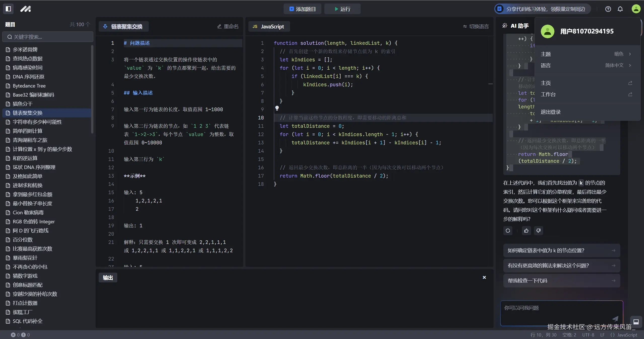Focus the 关键字搜索 search field
The width and height of the screenshot is (644, 339).
pyautogui.click(x=48, y=37)
